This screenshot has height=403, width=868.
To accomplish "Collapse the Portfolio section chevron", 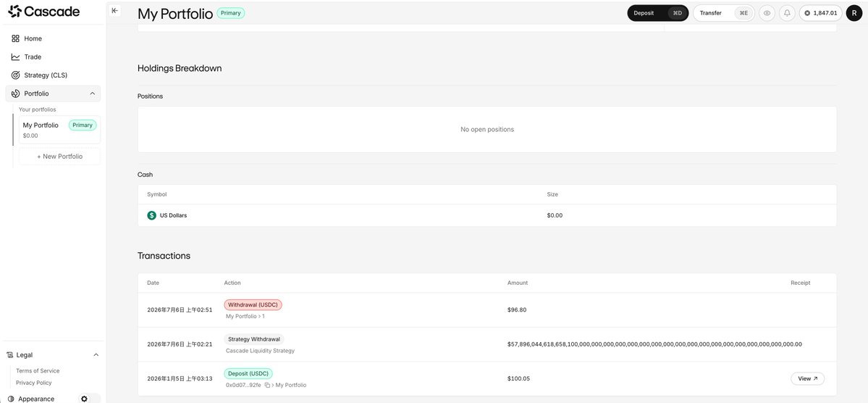I will coord(93,94).
